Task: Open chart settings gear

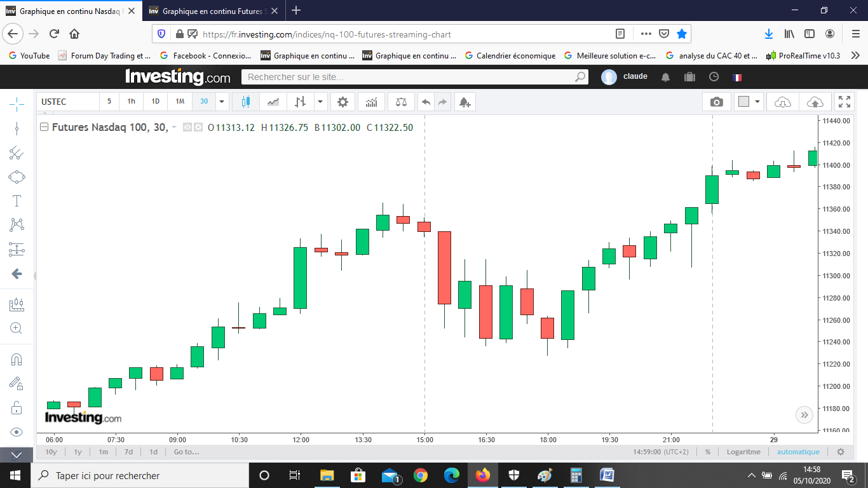Action: pyautogui.click(x=342, y=102)
